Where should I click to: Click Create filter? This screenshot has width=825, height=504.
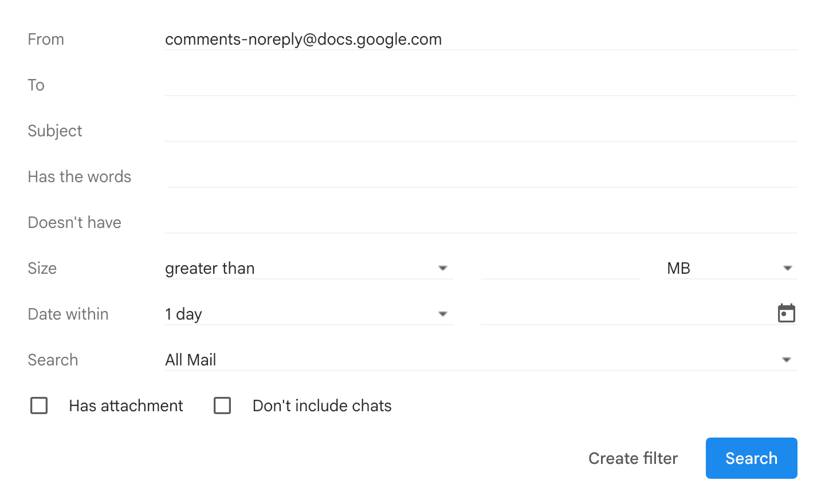(632, 458)
